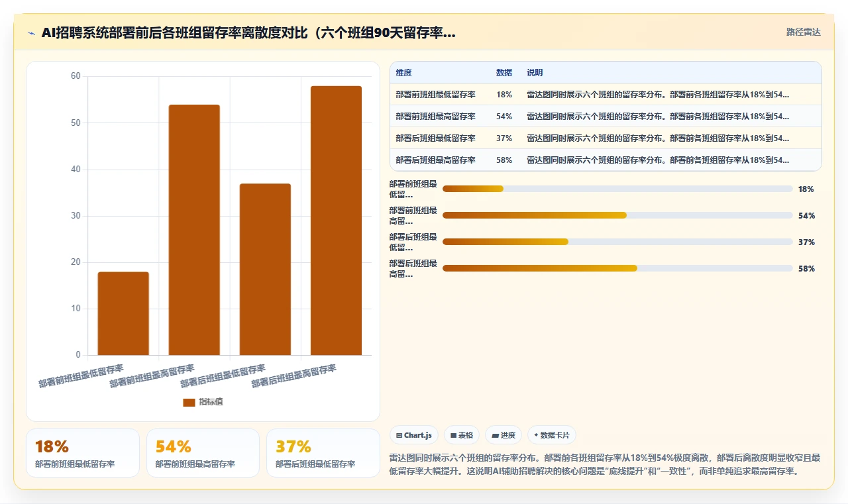This screenshot has height=504, width=848.
Task: Click the 18% cell in the table
Action: [x=504, y=95]
